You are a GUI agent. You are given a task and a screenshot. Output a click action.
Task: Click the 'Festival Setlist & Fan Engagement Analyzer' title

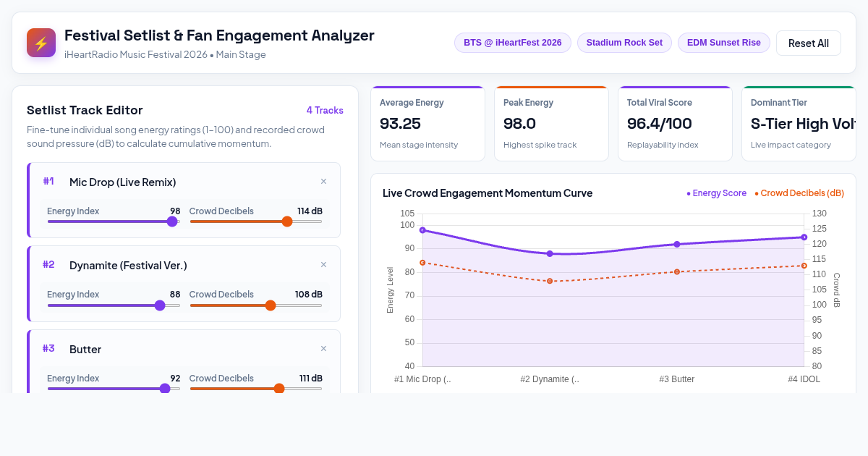point(219,35)
